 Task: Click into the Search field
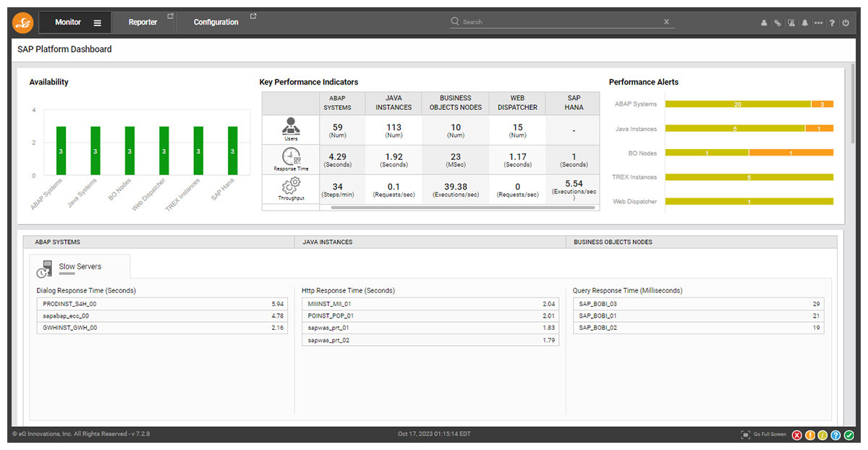coord(561,22)
